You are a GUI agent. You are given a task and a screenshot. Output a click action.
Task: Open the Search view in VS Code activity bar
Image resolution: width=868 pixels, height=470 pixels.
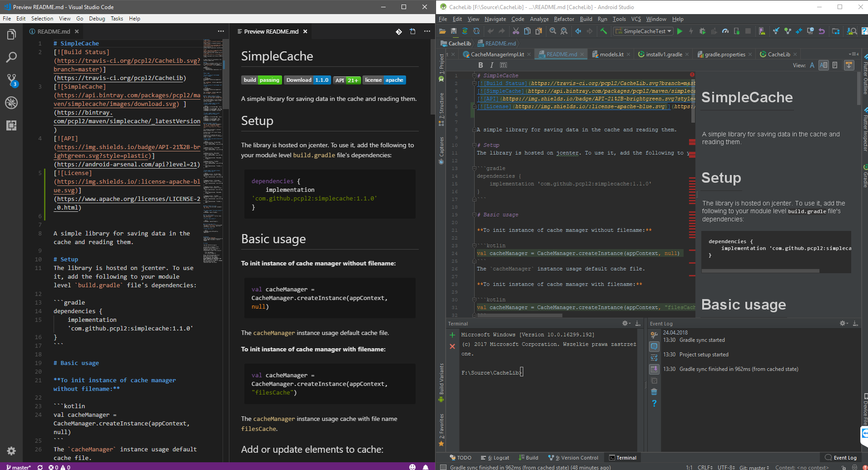(x=11, y=56)
